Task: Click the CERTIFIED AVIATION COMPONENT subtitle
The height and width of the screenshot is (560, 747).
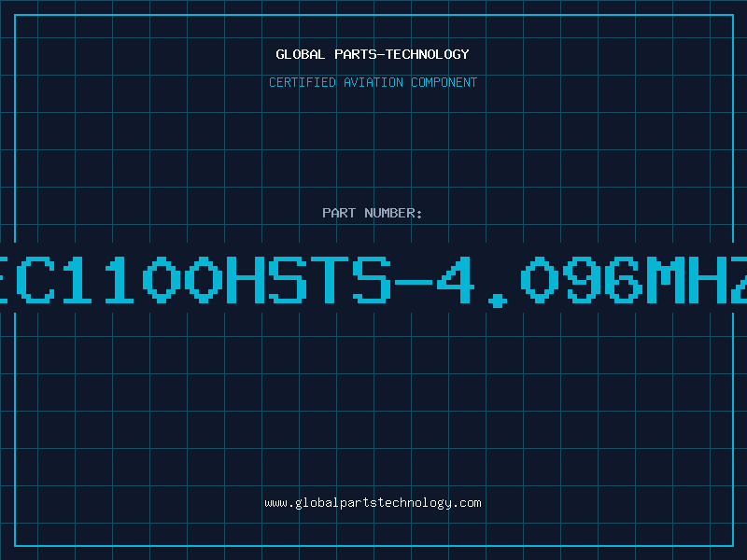Action: pos(373,82)
